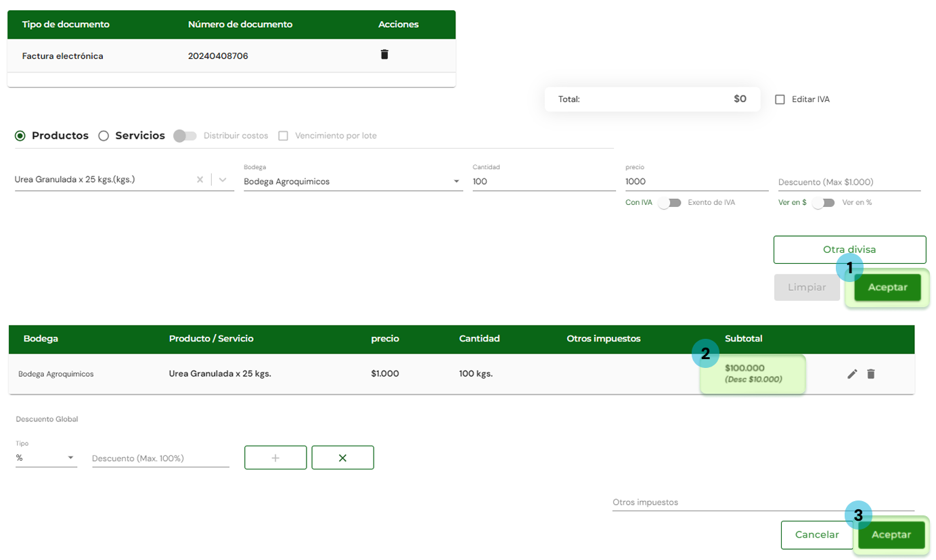The width and height of the screenshot is (936, 560).
Task: Click the Subtotal column header
Action: (x=744, y=338)
